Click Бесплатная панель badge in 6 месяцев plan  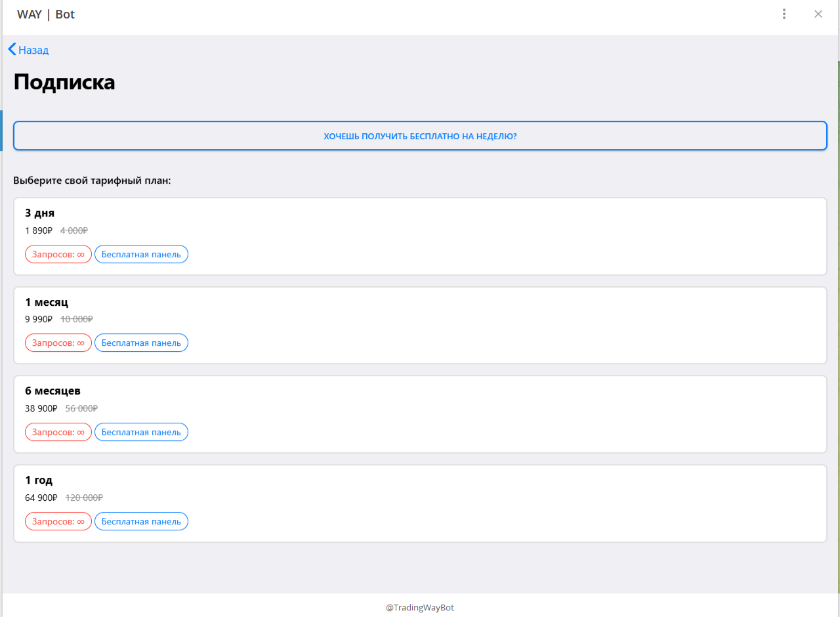[x=141, y=432]
